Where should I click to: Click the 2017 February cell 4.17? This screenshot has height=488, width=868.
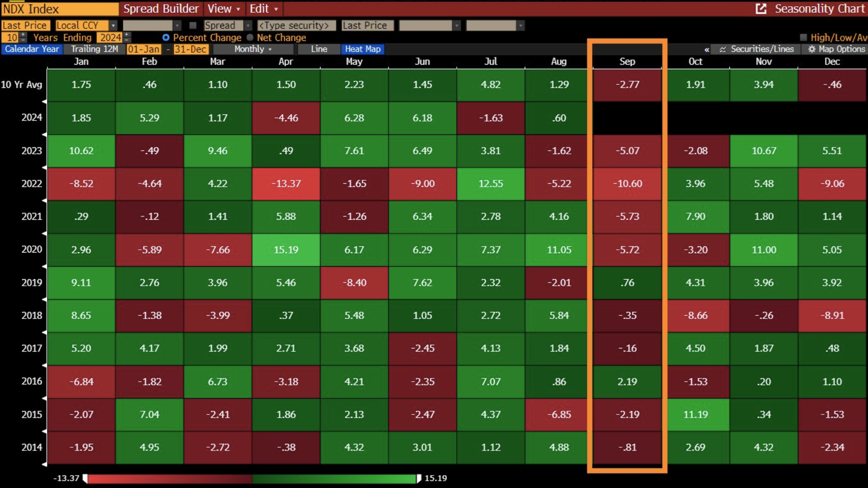coord(150,348)
